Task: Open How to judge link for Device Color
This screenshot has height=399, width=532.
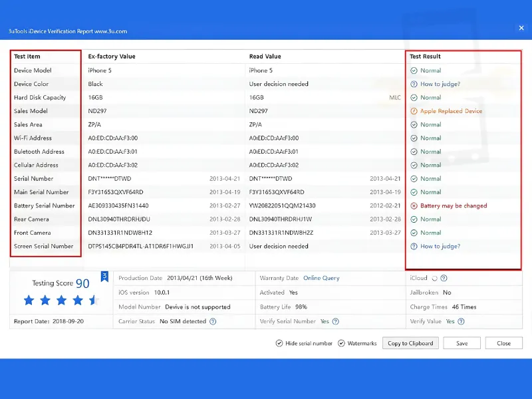Action: (x=440, y=84)
